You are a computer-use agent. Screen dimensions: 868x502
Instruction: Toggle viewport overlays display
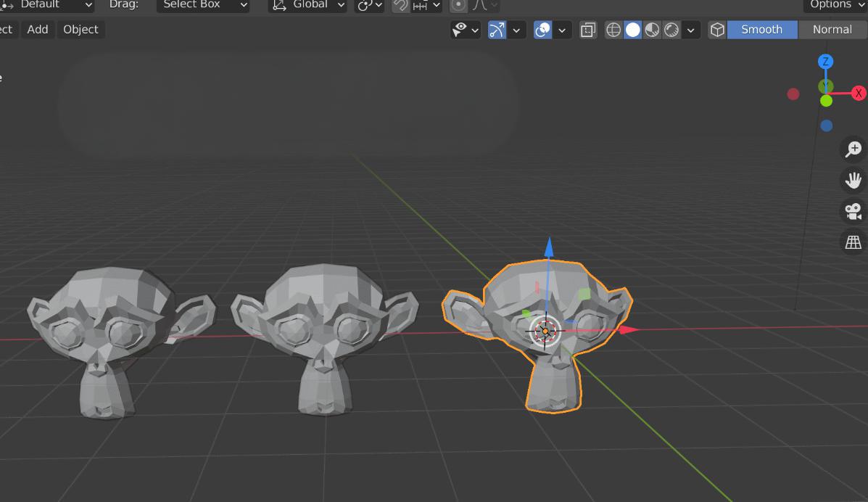(542, 30)
